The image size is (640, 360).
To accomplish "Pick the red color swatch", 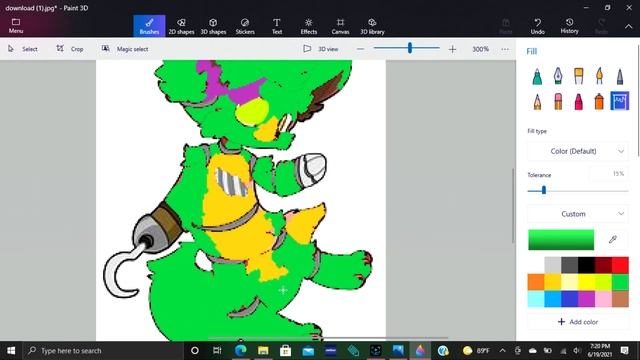I will pos(620,265).
